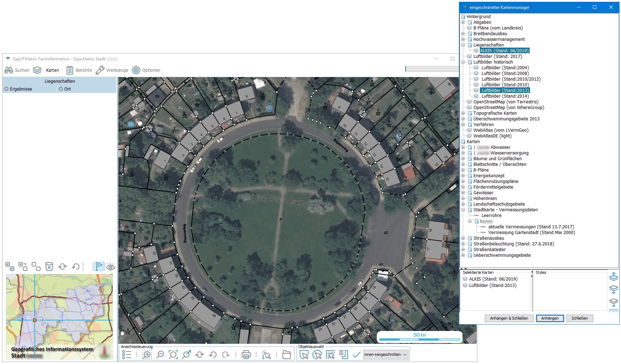Click the zoom out magnifier icon
The image size is (621, 364).
pyautogui.click(x=160, y=354)
